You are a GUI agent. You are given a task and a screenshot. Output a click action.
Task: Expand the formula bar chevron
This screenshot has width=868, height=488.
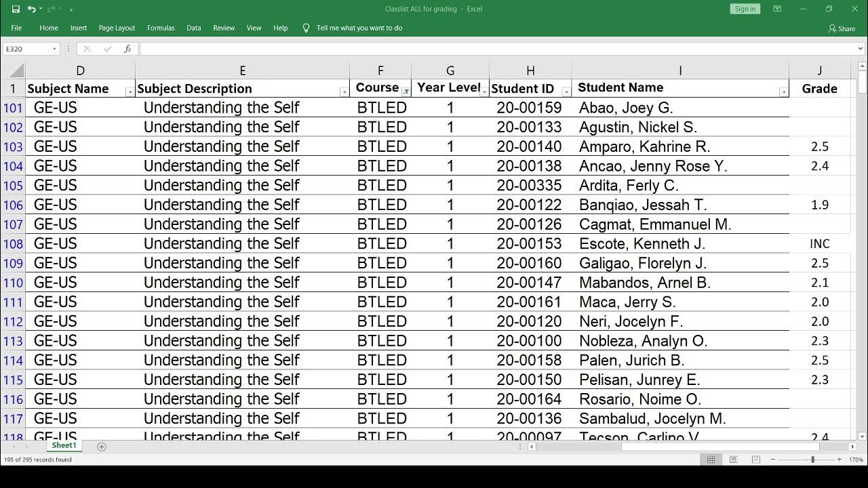[x=861, y=49]
